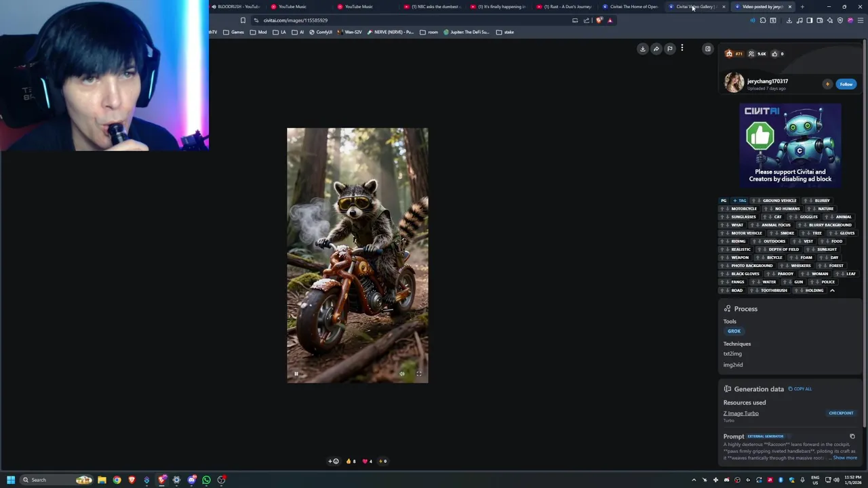
Task: Download the raccoon video
Action: [643, 49]
